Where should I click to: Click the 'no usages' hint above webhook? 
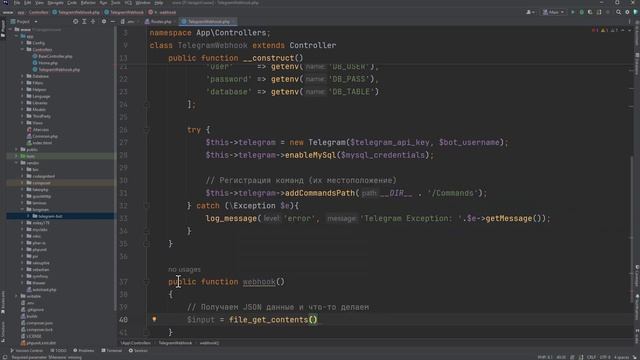[184, 269]
